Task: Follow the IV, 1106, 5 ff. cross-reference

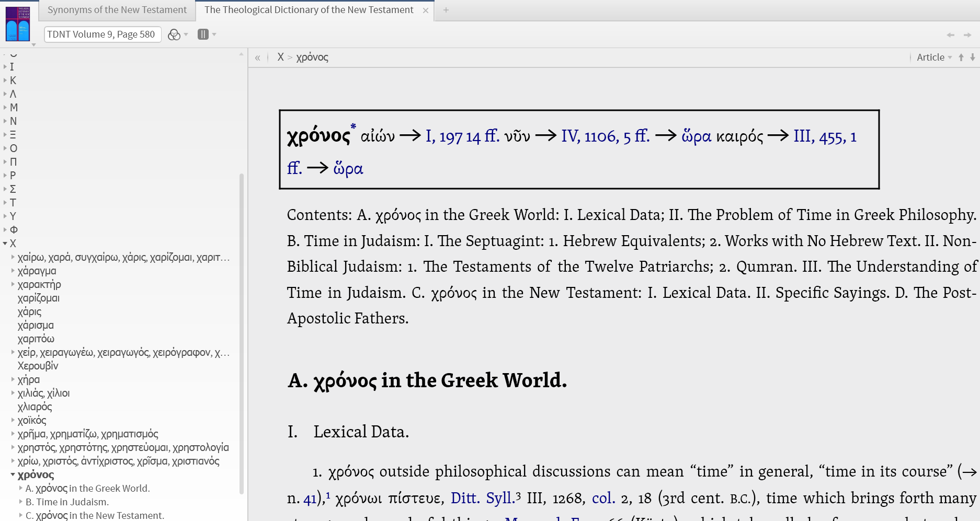Action: click(x=606, y=136)
